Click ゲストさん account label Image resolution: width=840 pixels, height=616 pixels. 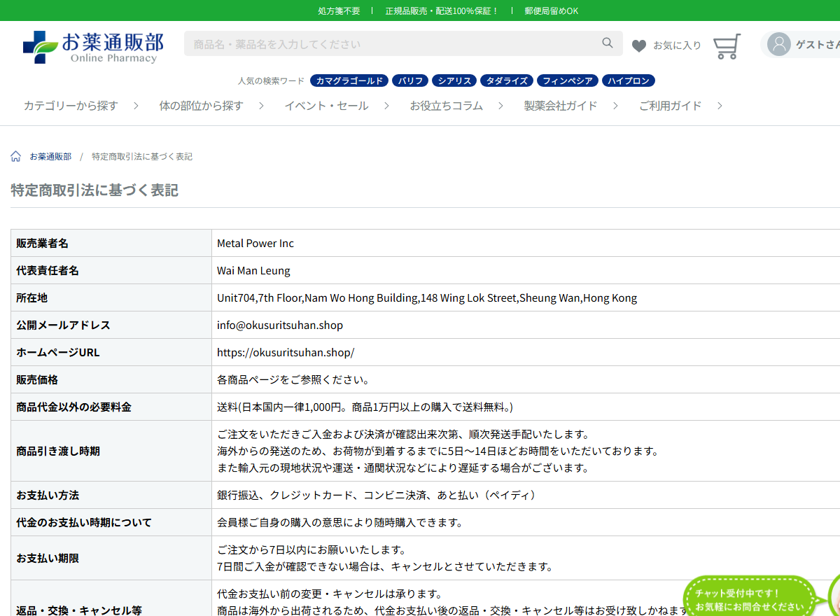click(817, 44)
